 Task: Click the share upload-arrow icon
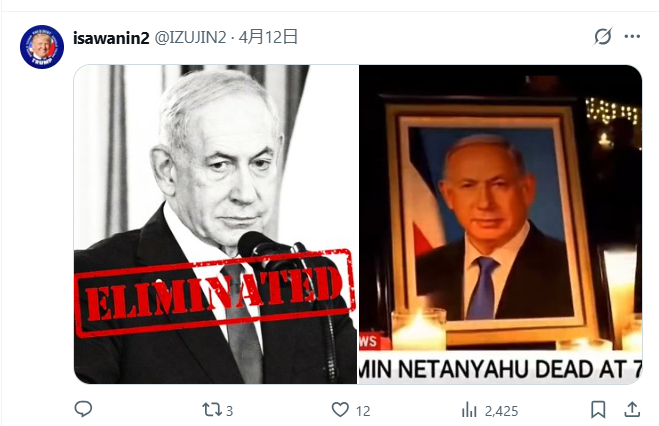pyautogui.click(x=632, y=409)
